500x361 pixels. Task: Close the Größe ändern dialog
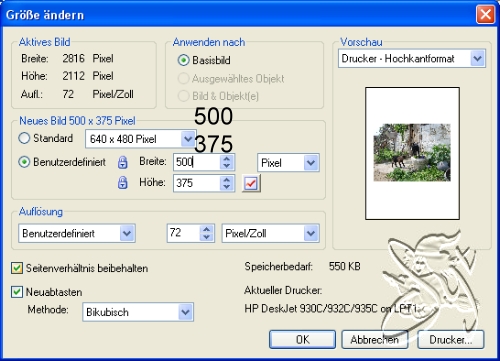(485, 15)
